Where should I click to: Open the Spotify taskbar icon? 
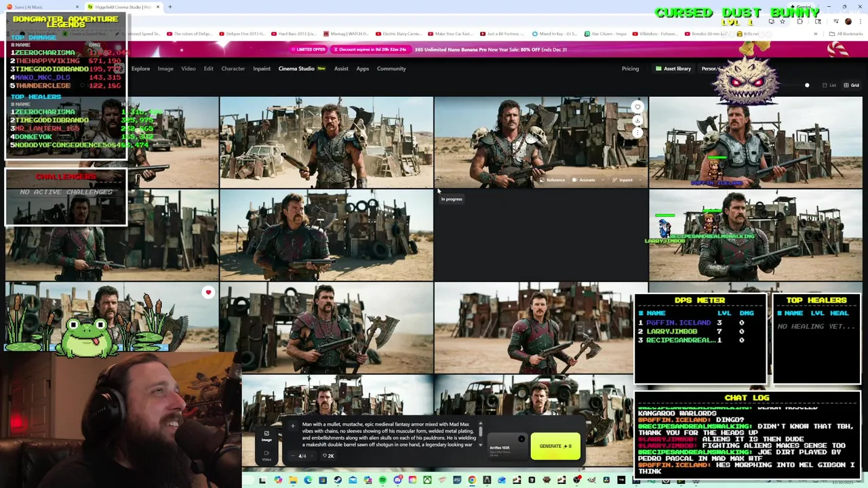383,480
